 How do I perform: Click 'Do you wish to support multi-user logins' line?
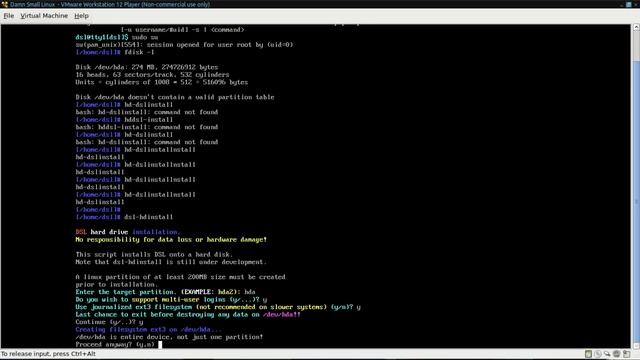[x=171, y=300]
